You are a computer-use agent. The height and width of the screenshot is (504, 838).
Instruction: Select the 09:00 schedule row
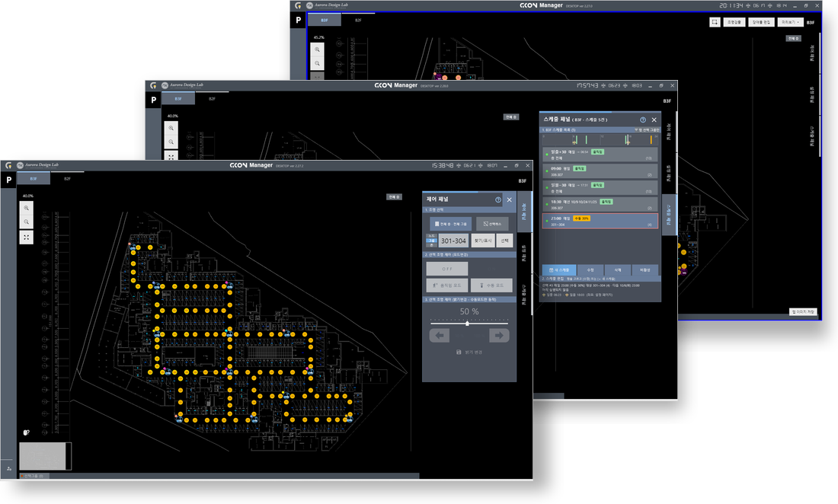click(x=600, y=171)
